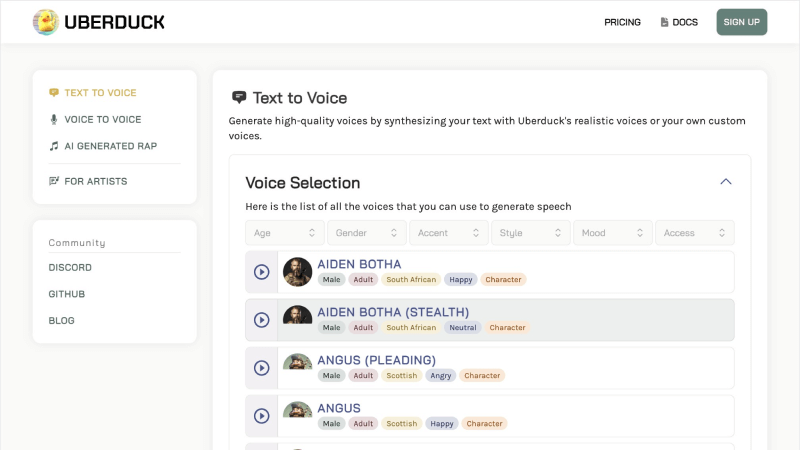Click the Sign Up button
This screenshot has width=800, height=450.
741,22
